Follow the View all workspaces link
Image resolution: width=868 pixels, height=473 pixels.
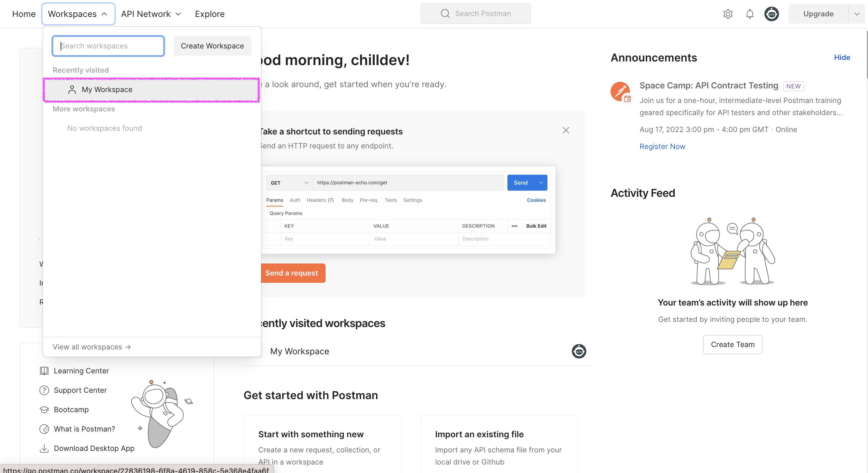(92, 347)
